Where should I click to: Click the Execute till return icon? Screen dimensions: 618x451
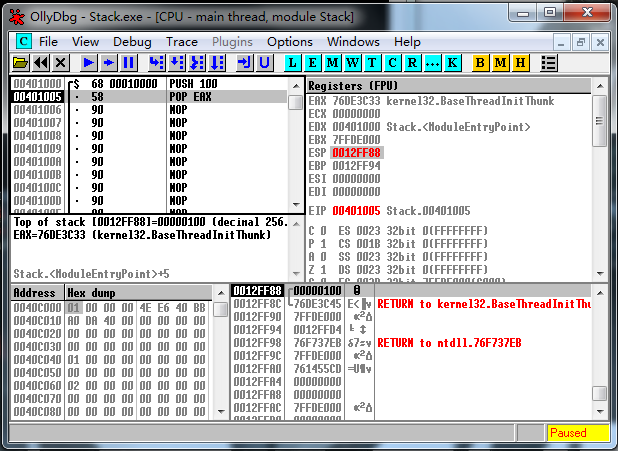245,63
